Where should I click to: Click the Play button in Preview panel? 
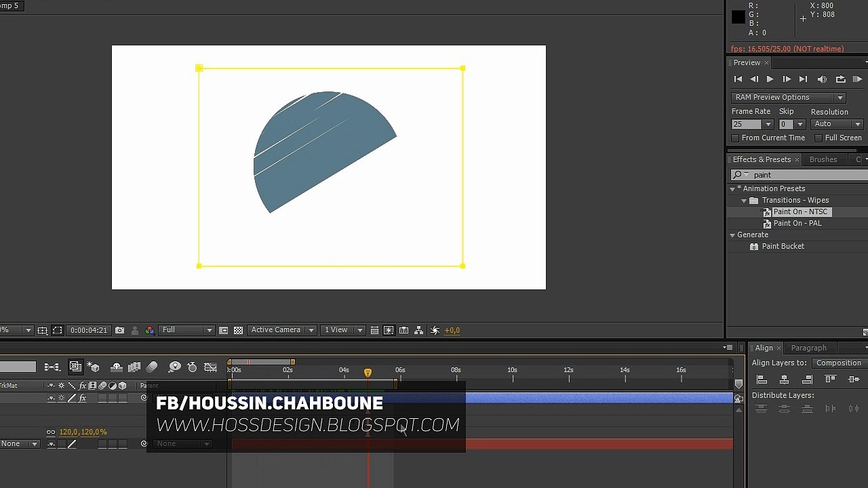770,79
